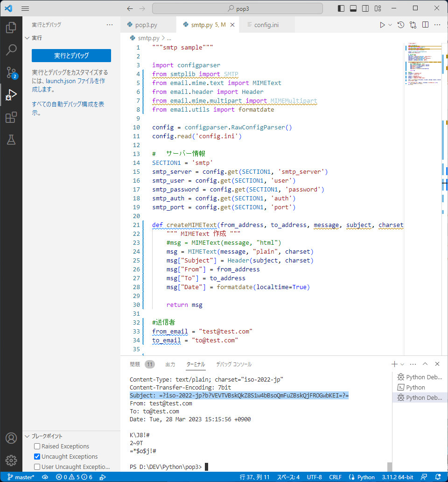The height and width of the screenshot is (482, 448).
Task: Open run options dropdown next to play
Action: click(x=390, y=25)
